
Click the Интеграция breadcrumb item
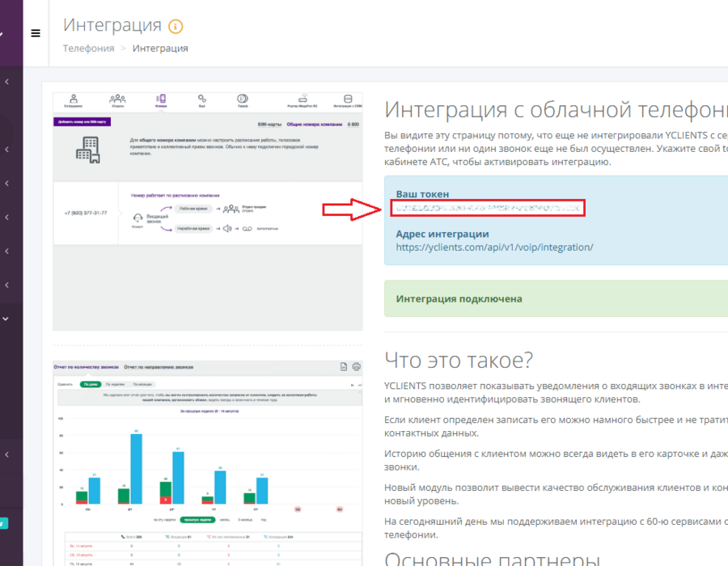(160, 49)
